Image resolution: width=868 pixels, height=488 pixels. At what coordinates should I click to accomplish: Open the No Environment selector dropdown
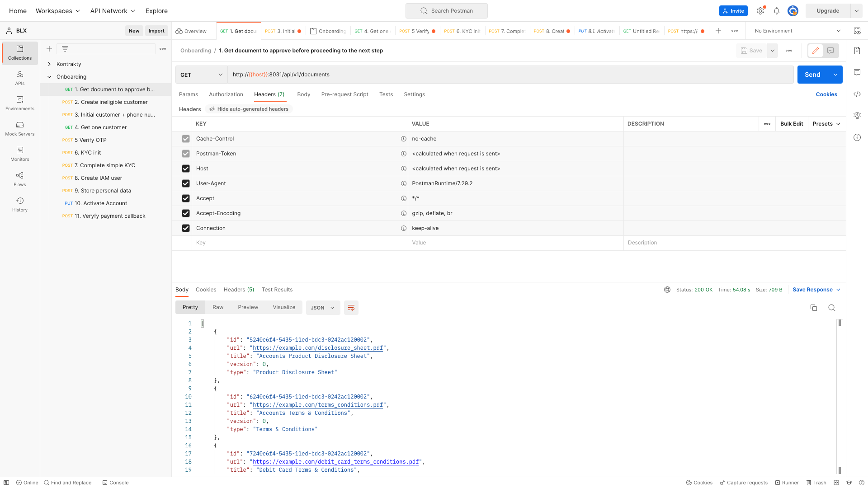[797, 31]
